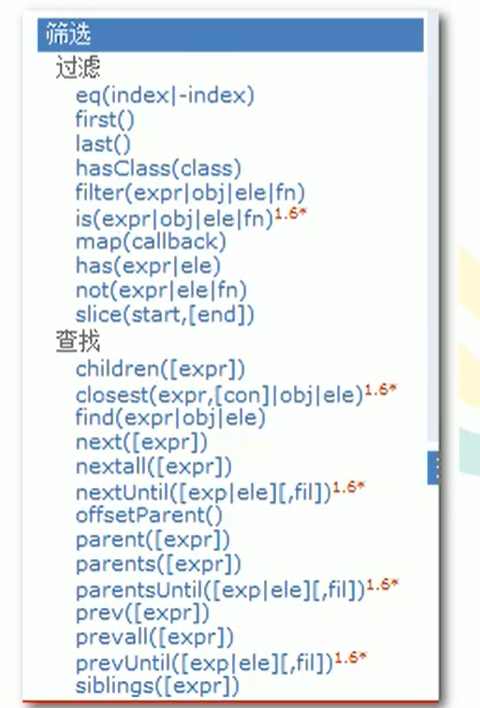
Task: Click the is(expr|obj|ele|fn) link
Action: [174, 219]
